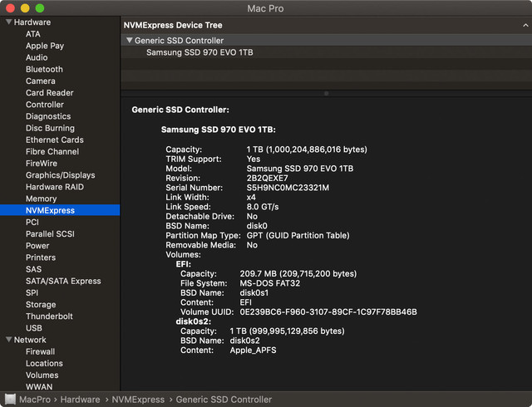Screen dimensions: 532x407
Task: Click the EFI volume heading
Action: pos(183,264)
